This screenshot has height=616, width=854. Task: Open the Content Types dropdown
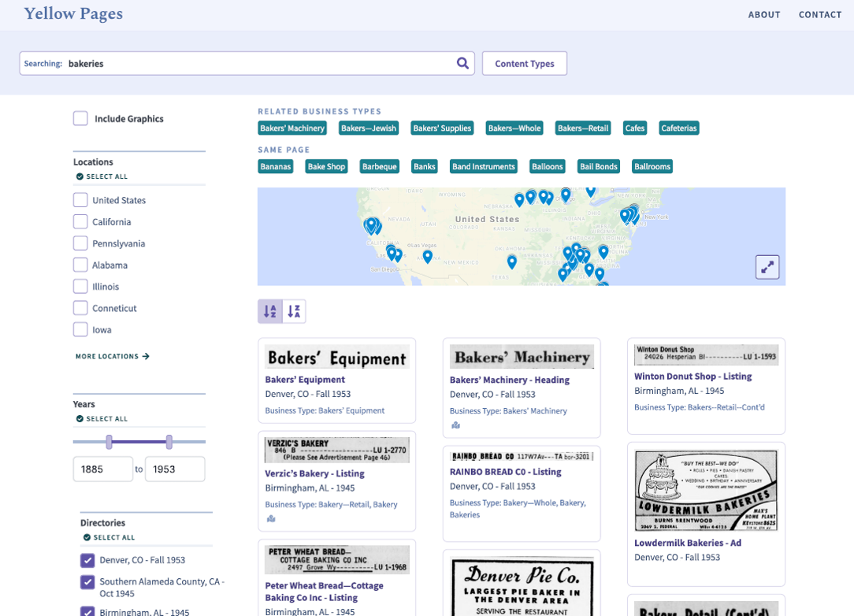click(x=525, y=63)
